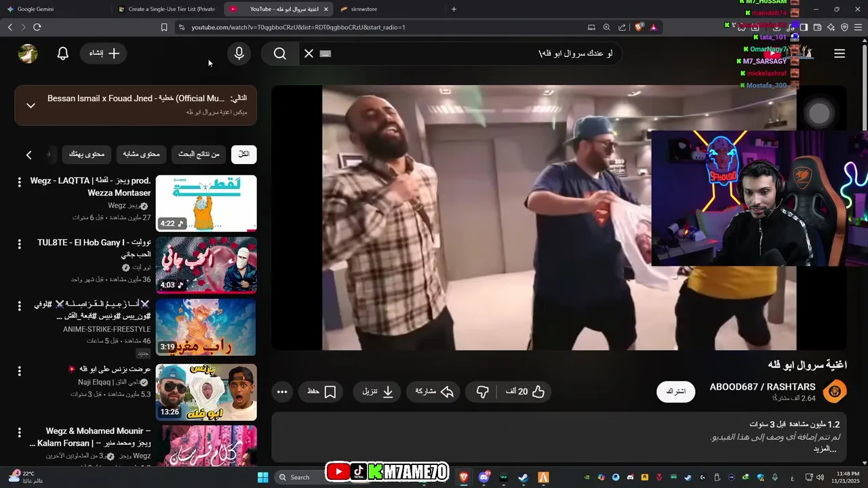
Task: Subscribe with اشتراك button
Action: point(675,392)
